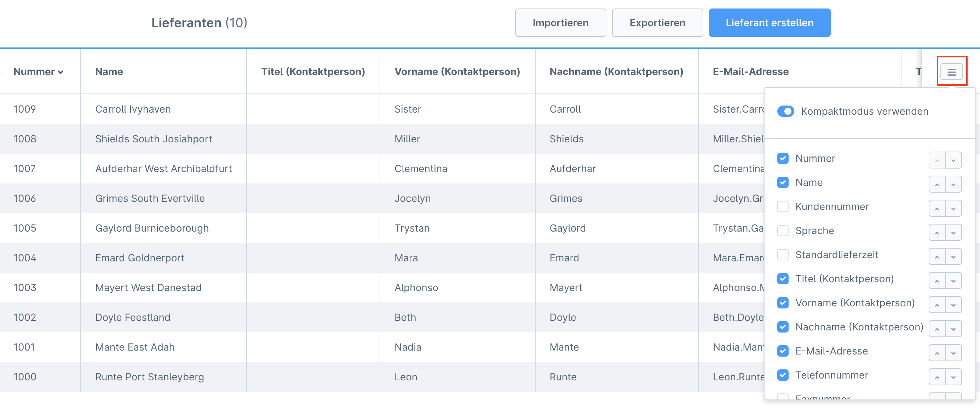Move Nummer column down in order
The image size is (980, 420).
pyautogui.click(x=953, y=160)
